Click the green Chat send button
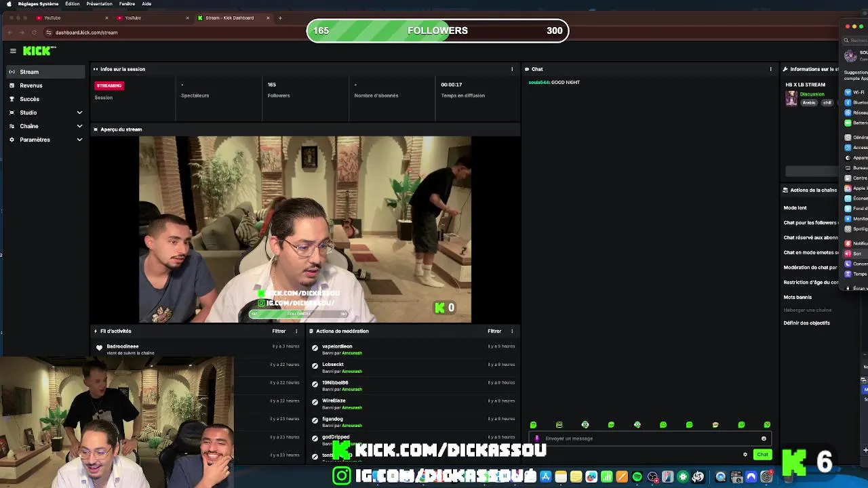Image resolution: width=868 pixels, height=488 pixels. coord(762,455)
